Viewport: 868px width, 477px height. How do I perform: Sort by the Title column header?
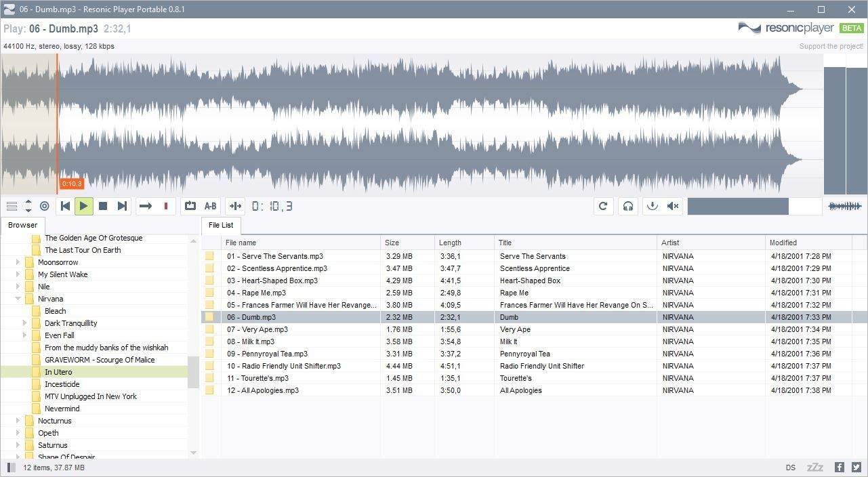point(575,243)
